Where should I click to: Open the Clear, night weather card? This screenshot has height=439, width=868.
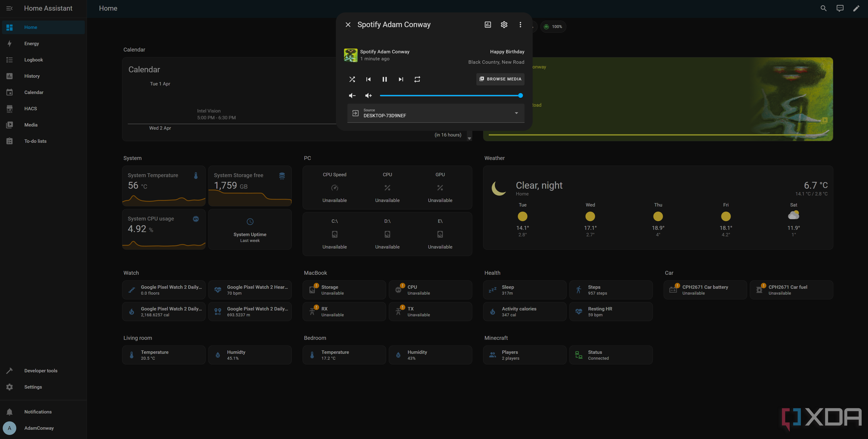point(658,208)
